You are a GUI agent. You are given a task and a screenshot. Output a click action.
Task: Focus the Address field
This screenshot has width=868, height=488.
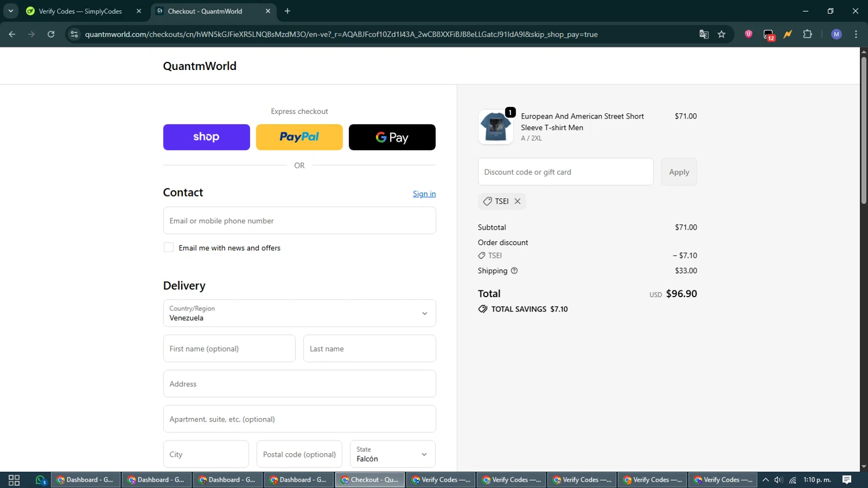[x=299, y=384]
